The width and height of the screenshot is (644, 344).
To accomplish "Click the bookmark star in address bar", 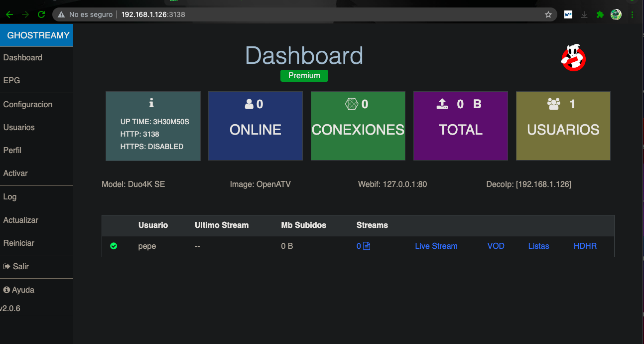I will (x=548, y=14).
